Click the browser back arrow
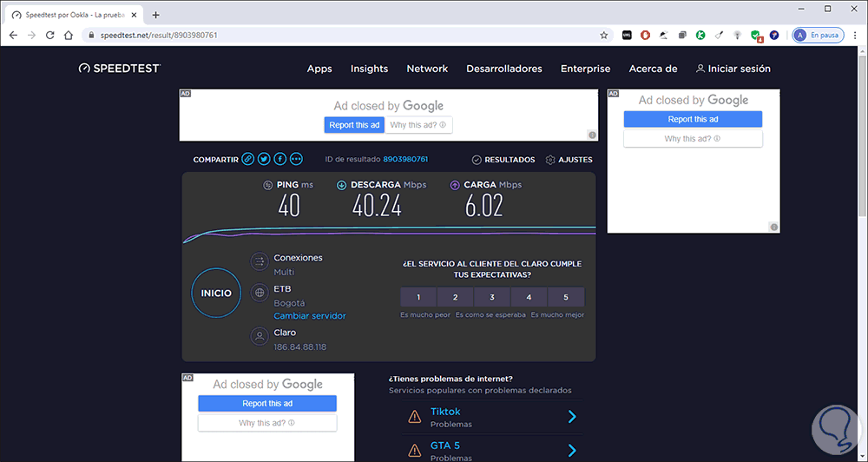Screen dimensions: 868x462 [13, 35]
